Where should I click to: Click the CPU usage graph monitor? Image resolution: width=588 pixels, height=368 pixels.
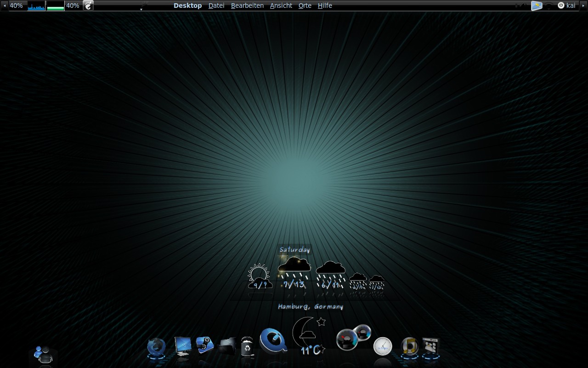36,6
